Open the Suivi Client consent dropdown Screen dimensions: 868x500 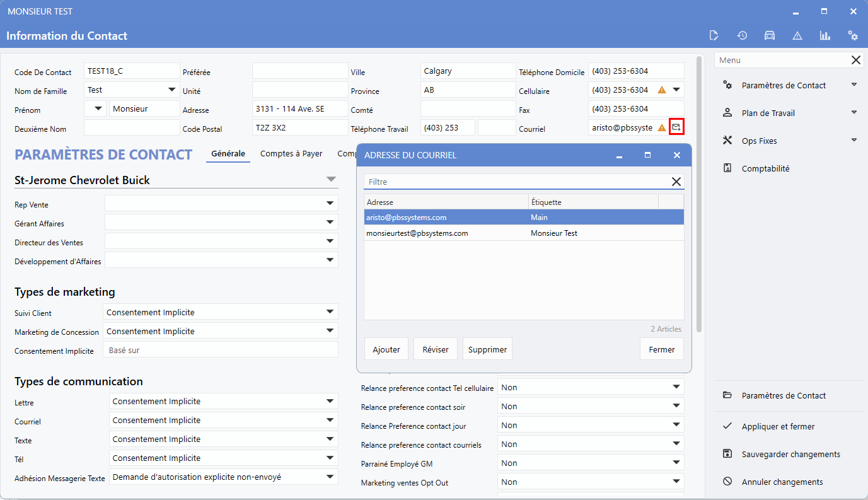[x=330, y=311]
